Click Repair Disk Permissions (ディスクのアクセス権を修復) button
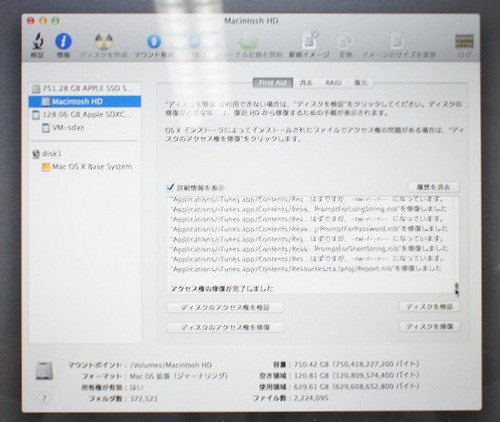500x422 pixels. click(225, 327)
